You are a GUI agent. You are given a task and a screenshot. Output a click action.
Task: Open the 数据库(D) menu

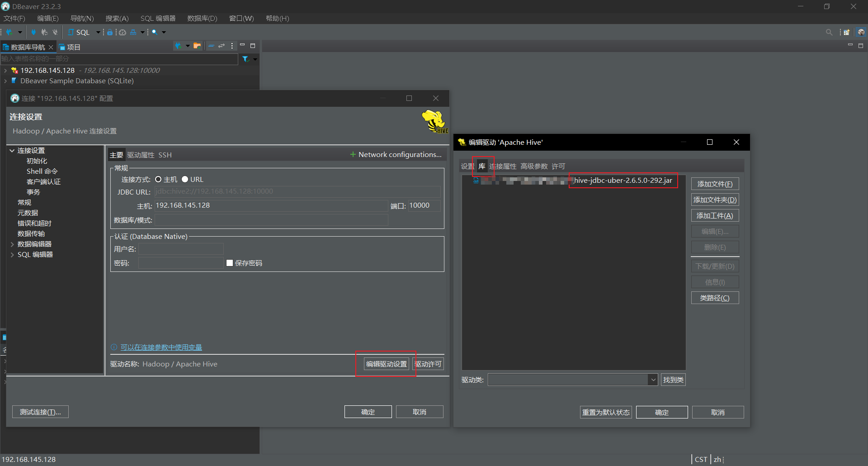coord(202,19)
